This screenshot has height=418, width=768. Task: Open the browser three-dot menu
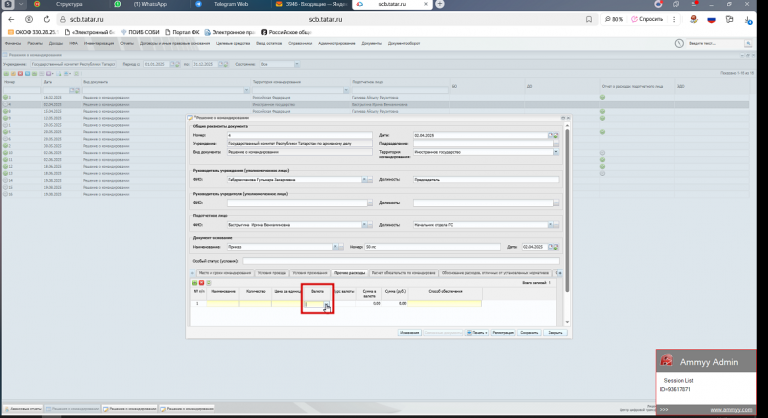674,20
